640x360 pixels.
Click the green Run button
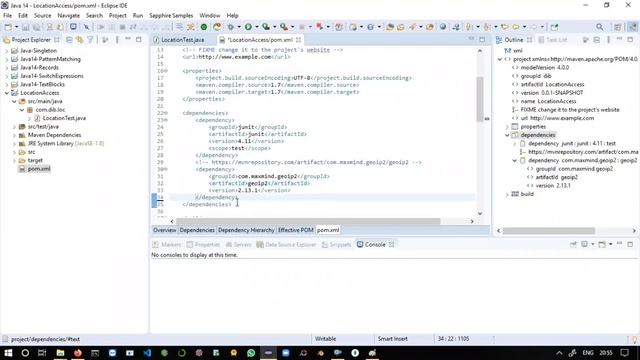click(x=248, y=27)
